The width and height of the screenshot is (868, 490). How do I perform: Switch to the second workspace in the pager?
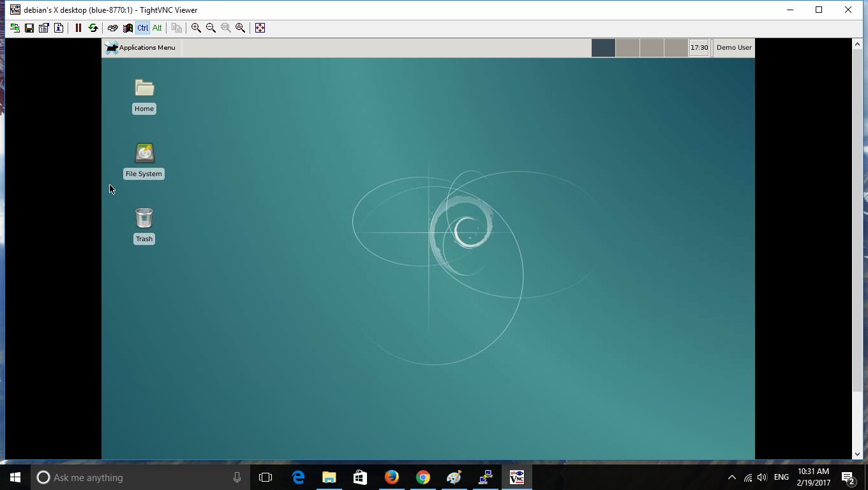[x=627, y=48]
